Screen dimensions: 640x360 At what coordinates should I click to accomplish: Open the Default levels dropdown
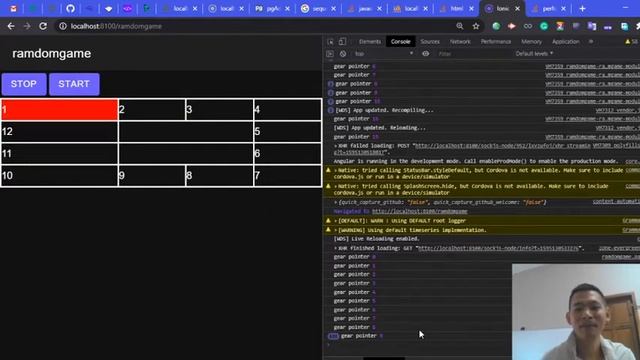tap(534, 54)
